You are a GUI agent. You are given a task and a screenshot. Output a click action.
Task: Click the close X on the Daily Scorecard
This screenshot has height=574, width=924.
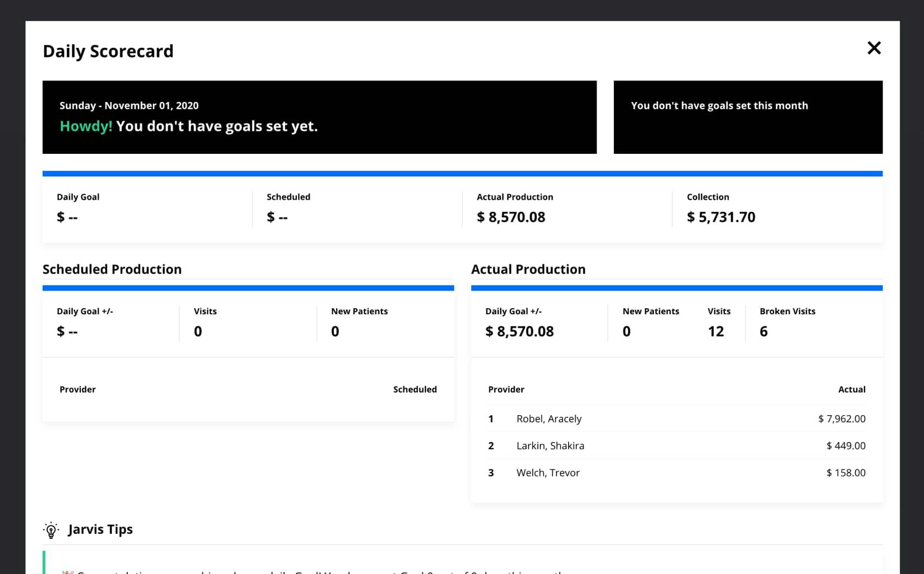(x=874, y=48)
